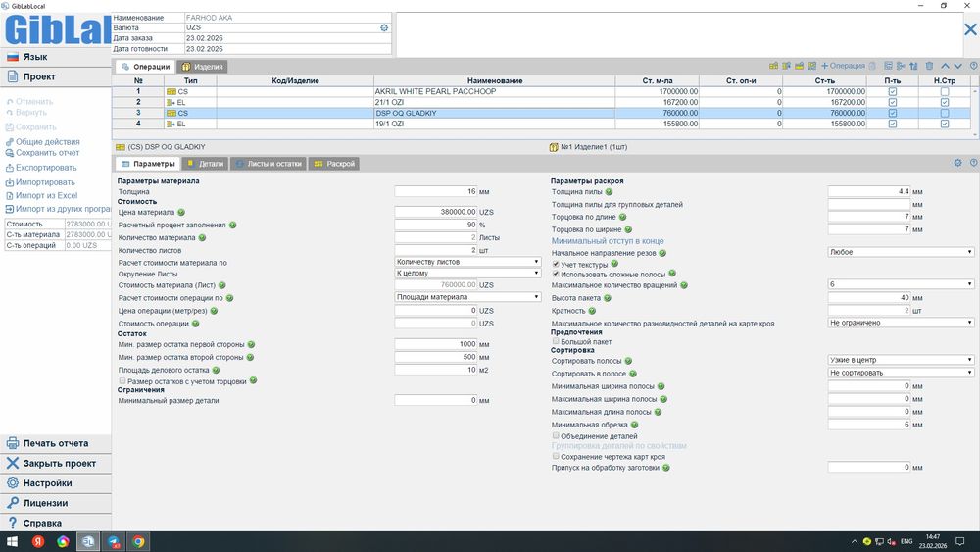Toggle П-ть checkbox for 19/1 OZI row
Image resolution: width=980 pixels, height=552 pixels.
(892, 124)
